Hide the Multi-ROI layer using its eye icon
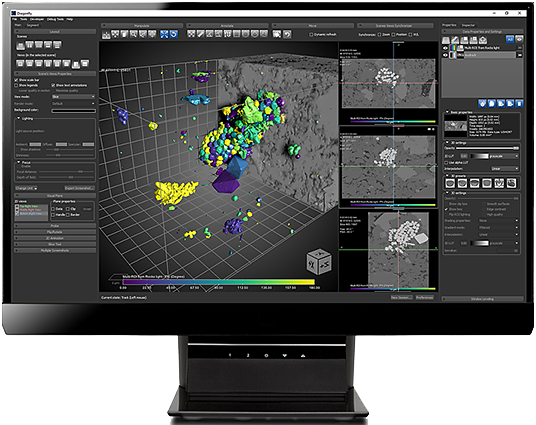536x425 pixels. click(445, 48)
